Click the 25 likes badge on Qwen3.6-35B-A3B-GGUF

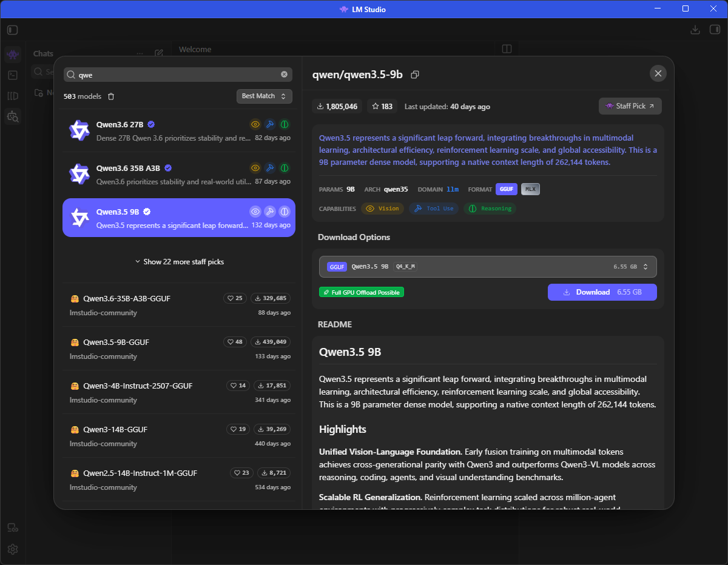[235, 298]
